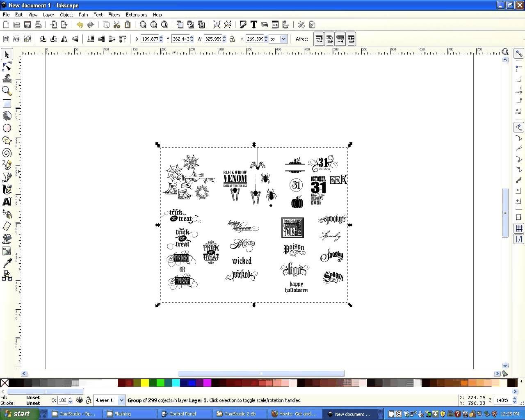Adjust the zoom percentage stepper

tap(514, 400)
